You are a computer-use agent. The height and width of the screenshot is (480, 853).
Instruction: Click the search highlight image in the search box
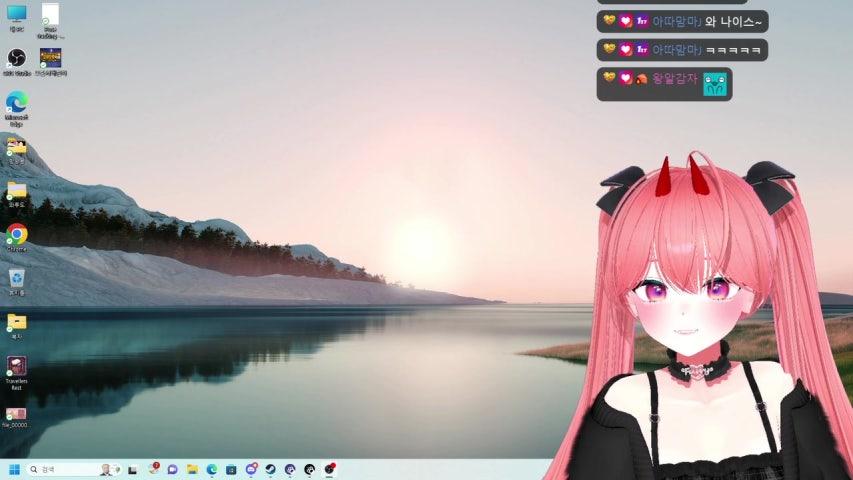[x=110, y=469]
